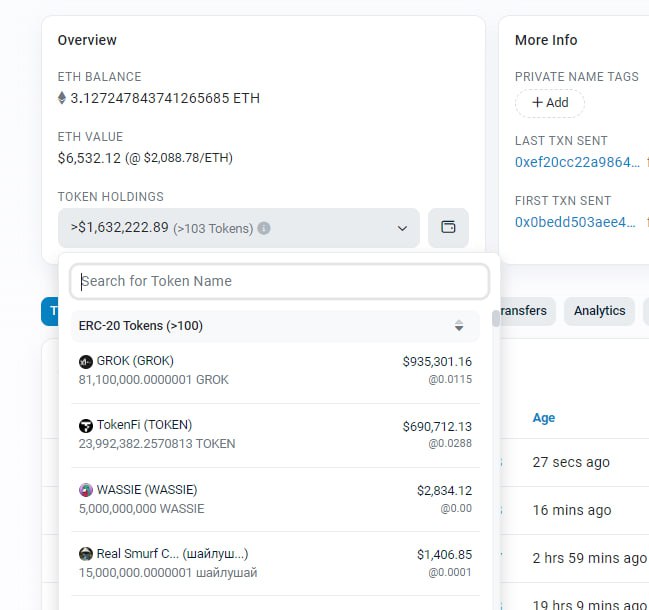The width and height of the screenshot is (649, 610).
Task: Click the $1,406.85 token value
Action: 444,555
